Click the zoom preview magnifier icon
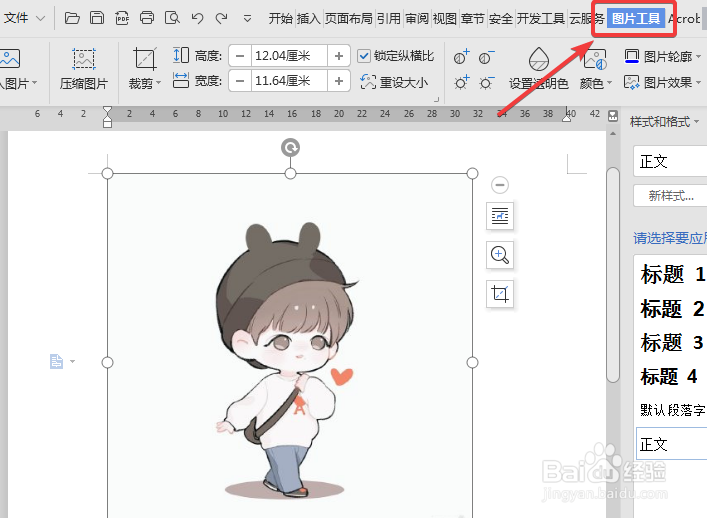Screen dimensions: 707x518 [x=500, y=255]
